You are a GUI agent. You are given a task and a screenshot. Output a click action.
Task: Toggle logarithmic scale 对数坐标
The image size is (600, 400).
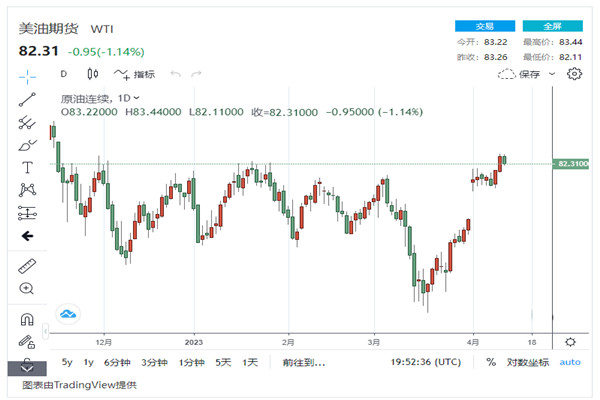[x=528, y=362]
